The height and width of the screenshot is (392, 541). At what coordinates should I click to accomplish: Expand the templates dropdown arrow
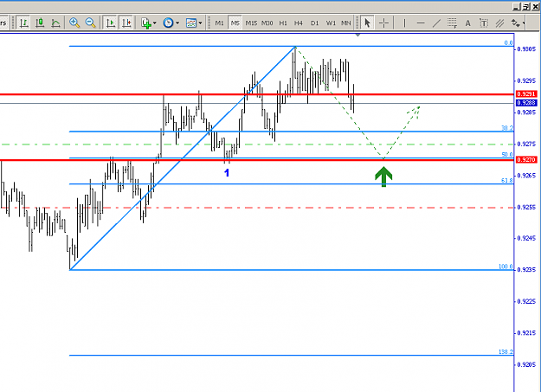click(x=200, y=23)
